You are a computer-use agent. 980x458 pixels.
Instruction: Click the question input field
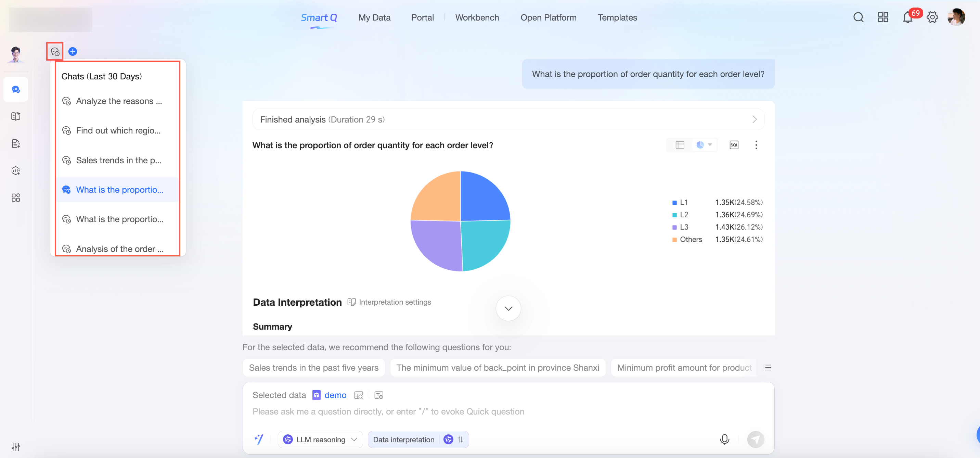(388, 411)
